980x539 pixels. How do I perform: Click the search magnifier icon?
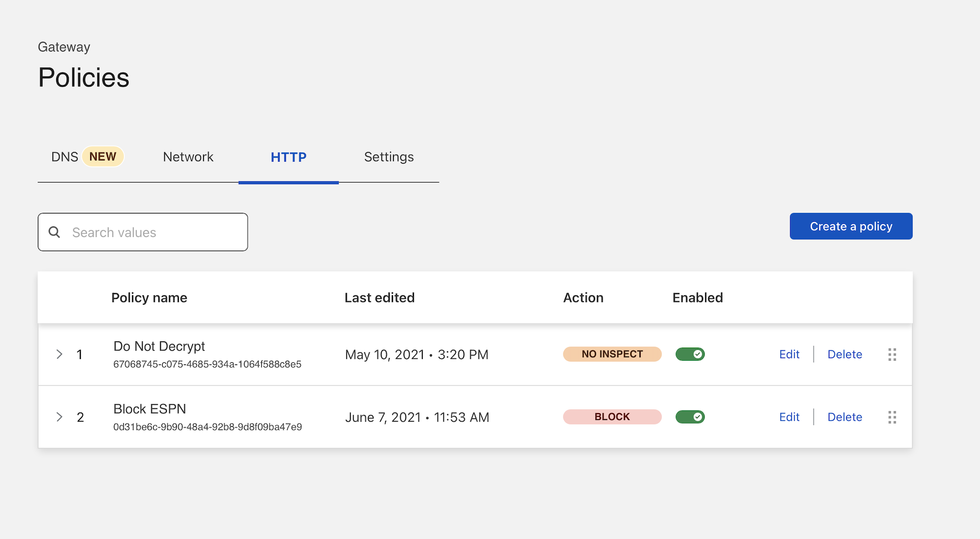(55, 232)
